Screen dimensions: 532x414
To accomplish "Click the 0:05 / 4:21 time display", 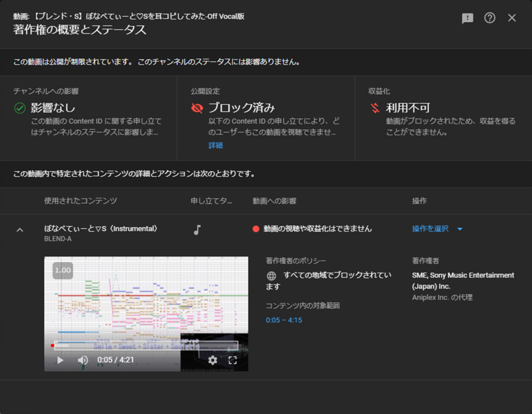I will point(115,360).
